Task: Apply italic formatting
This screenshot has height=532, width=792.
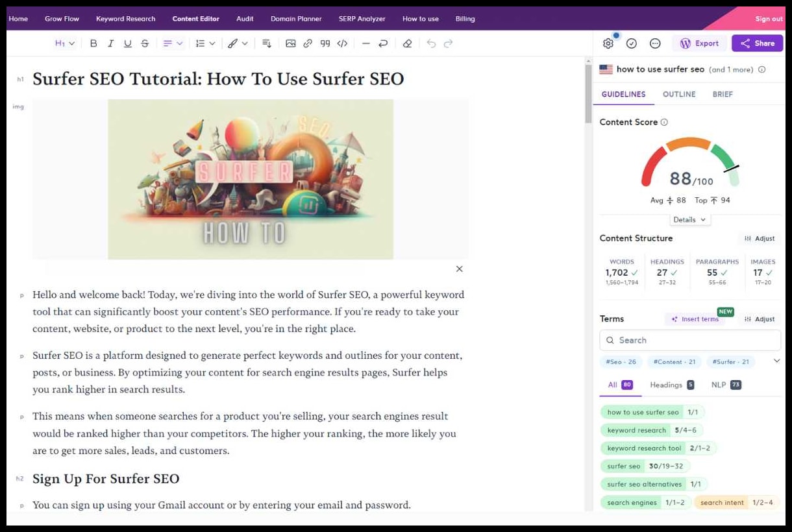Action: coord(110,43)
